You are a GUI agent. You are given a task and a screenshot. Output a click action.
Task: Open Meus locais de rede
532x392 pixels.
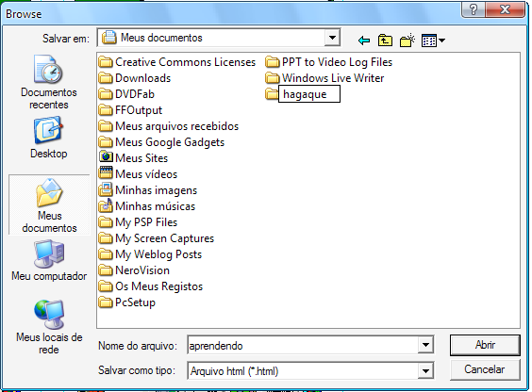coord(49,327)
